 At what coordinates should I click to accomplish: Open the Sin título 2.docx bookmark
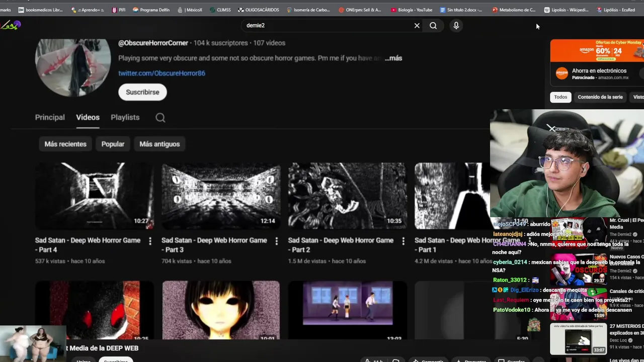click(461, 10)
